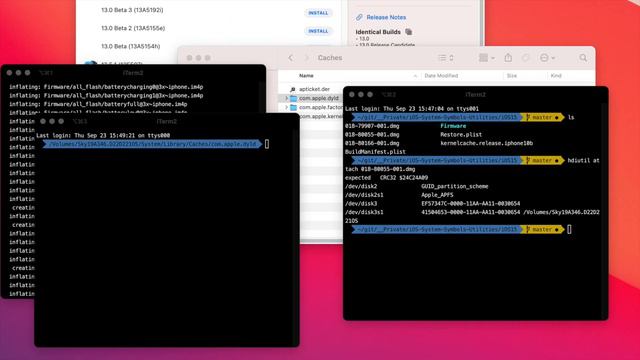Viewport: 640px width, 360px height.
Task: Sort Finder list by Kind column
Action: click(x=556, y=76)
